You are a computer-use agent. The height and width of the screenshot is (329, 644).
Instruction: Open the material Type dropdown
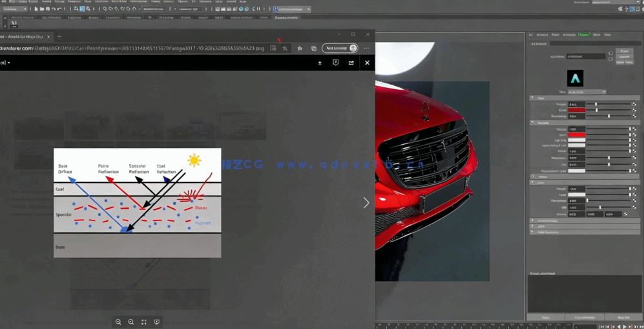click(x=586, y=92)
